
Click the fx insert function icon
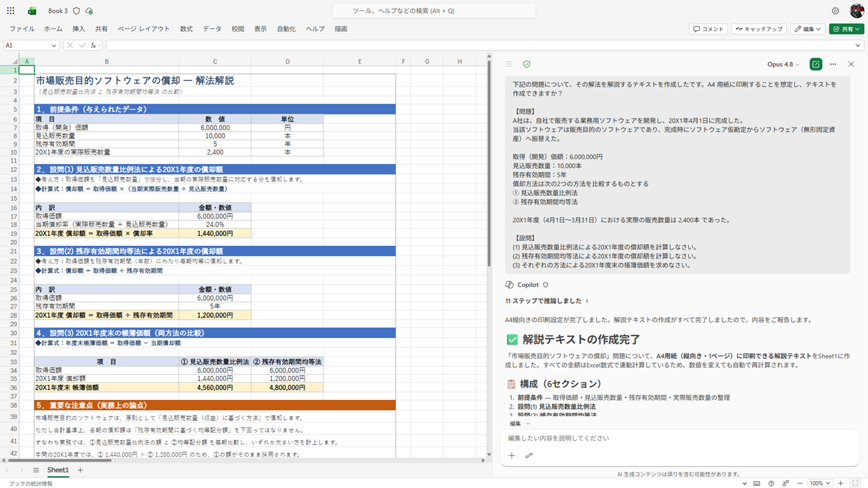93,45
